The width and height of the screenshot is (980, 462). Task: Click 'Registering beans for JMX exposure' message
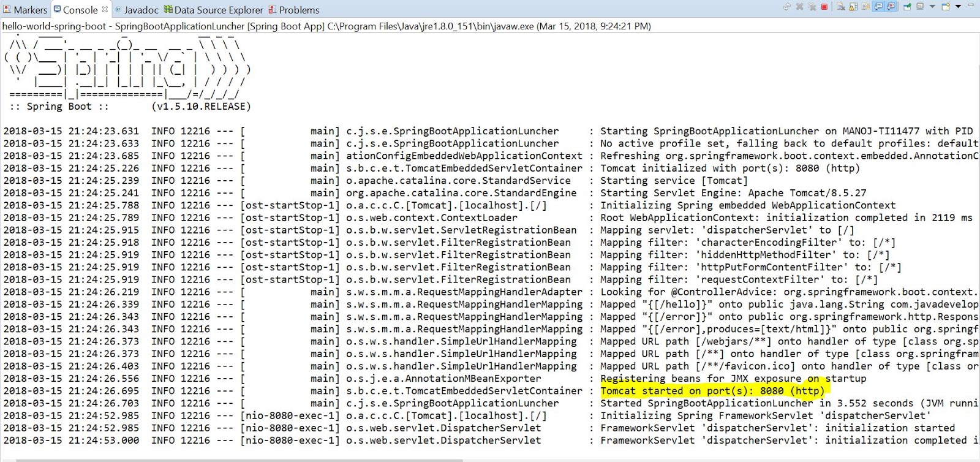733,379
